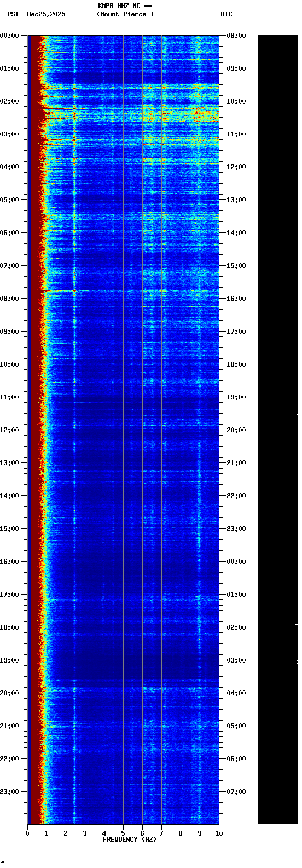Viewport: 302px width, 868px height.
Task: Click the Dec25,2025 date label
Action: click(46, 14)
